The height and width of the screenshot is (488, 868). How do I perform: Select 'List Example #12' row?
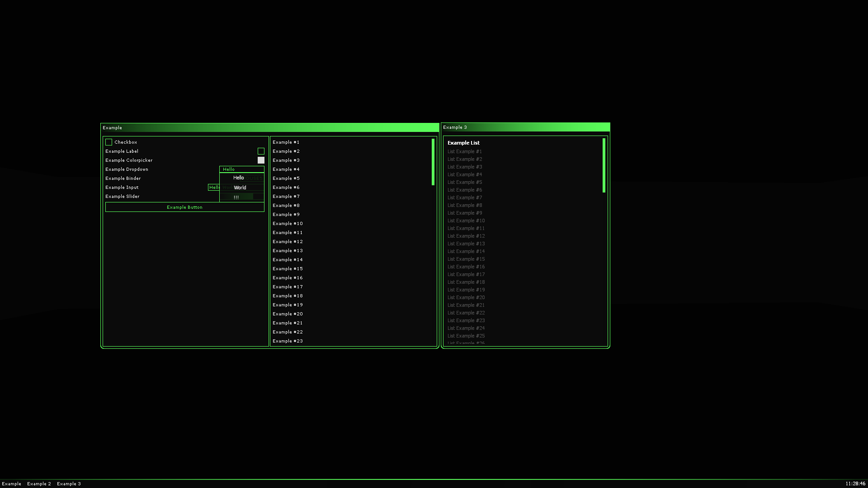click(466, 236)
